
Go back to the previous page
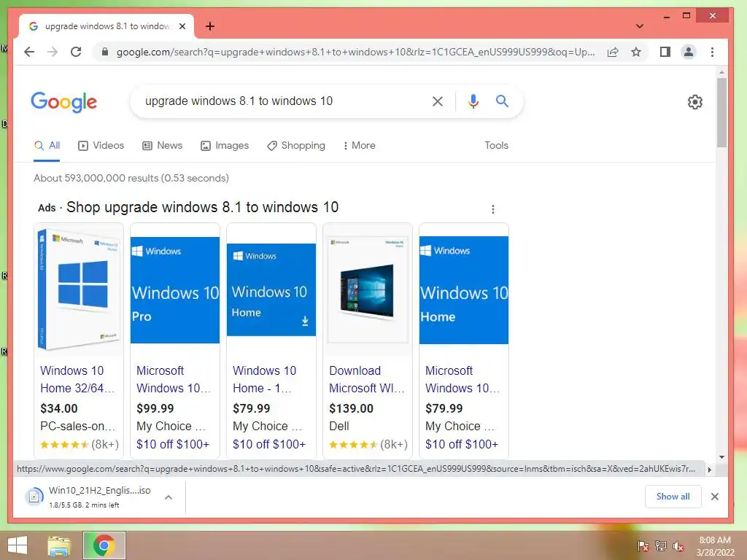(29, 52)
